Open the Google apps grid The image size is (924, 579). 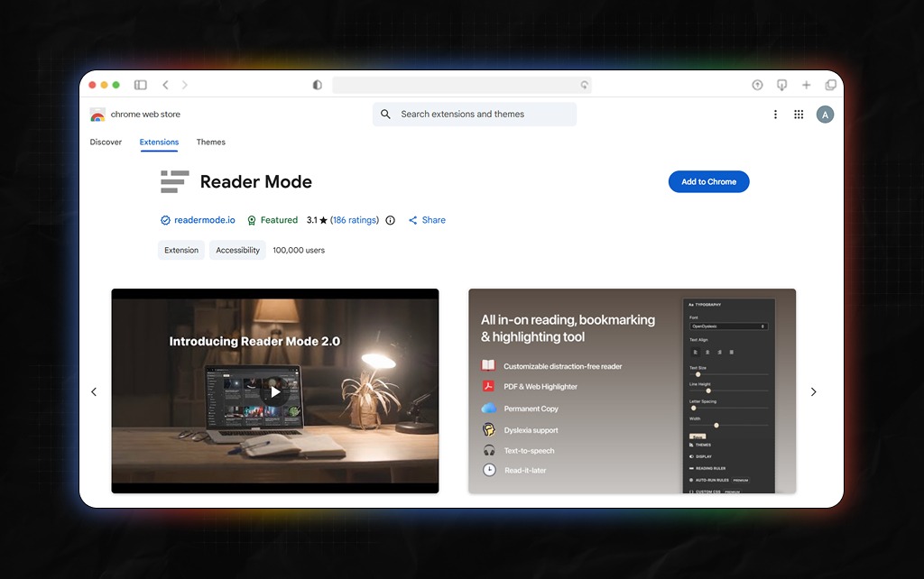tap(799, 115)
